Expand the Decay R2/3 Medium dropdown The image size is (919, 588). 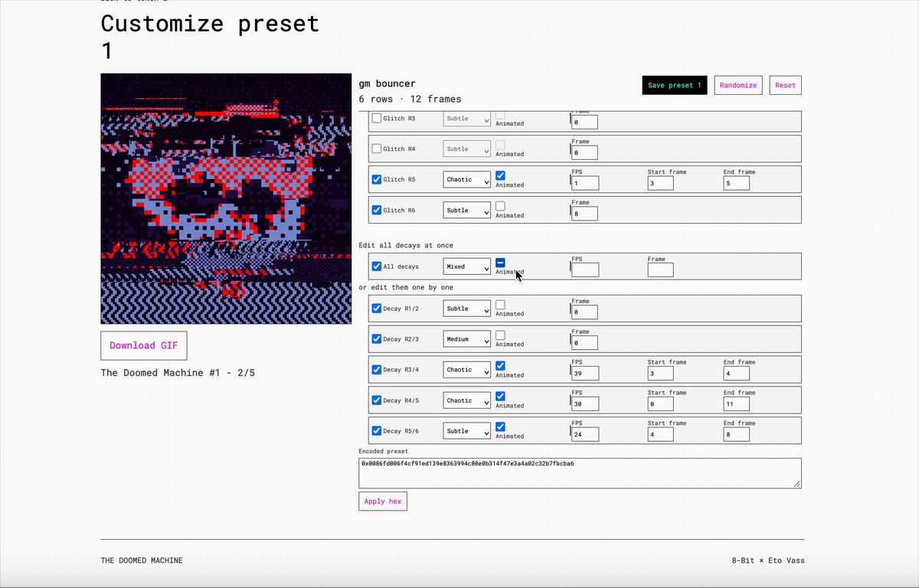click(467, 339)
